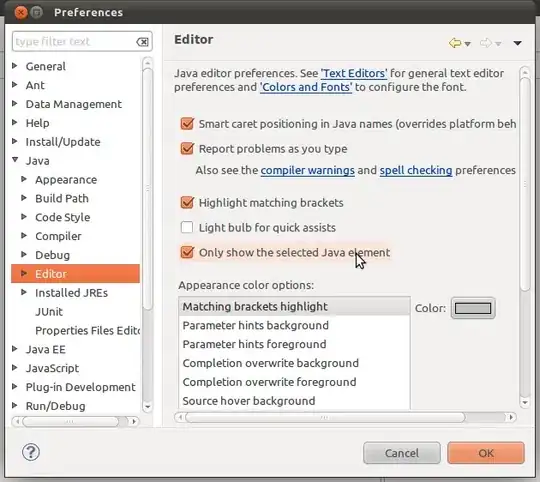This screenshot has width=540, height=482.
Task: Follow the compiler warnings link
Action: [308, 170]
